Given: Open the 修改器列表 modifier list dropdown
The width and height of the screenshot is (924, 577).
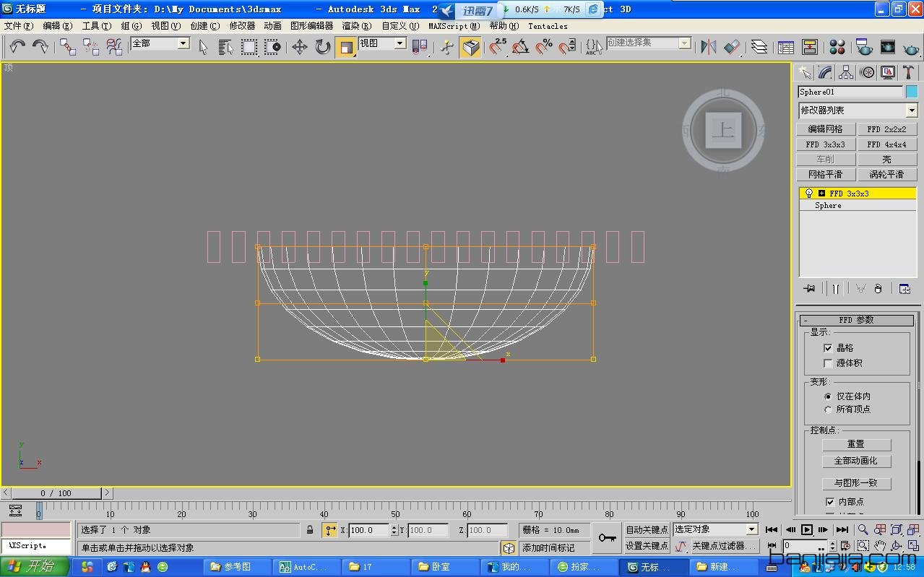Looking at the screenshot, I should 912,110.
